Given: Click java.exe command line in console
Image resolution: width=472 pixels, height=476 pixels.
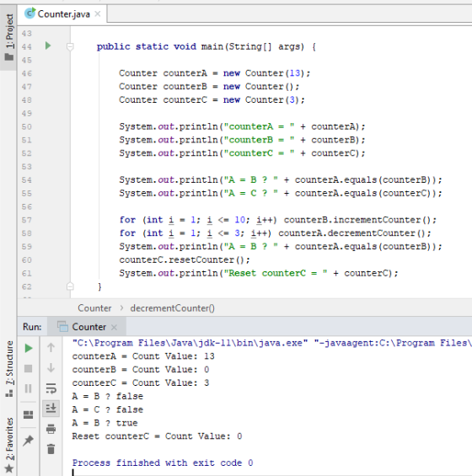Looking at the screenshot, I should (x=272, y=343).
